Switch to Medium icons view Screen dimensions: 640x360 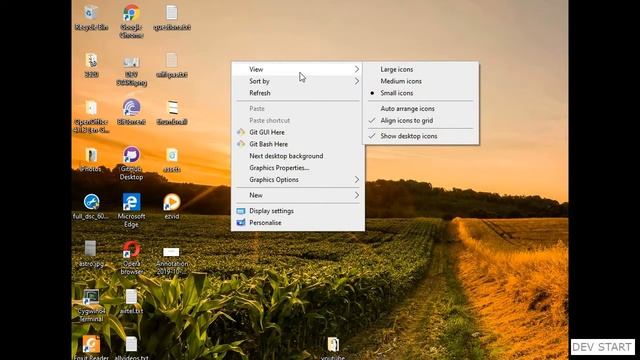[x=420, y=81]
